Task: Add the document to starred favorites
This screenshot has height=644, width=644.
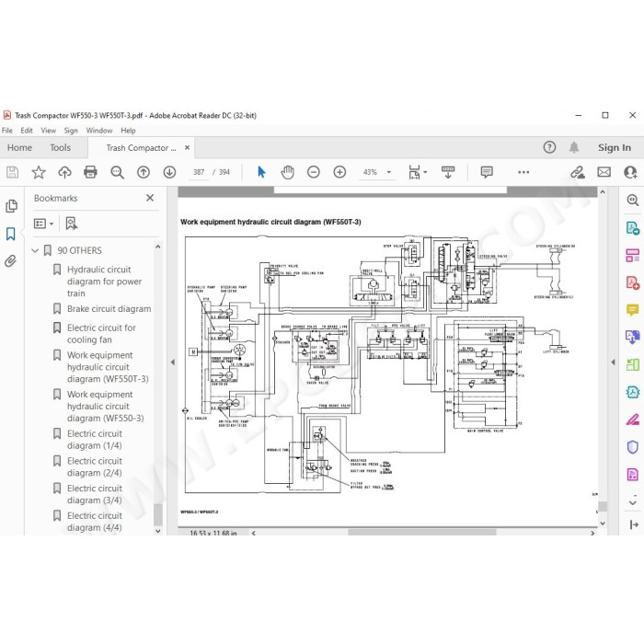Action: pyautogui.click(x=39, y=172)
